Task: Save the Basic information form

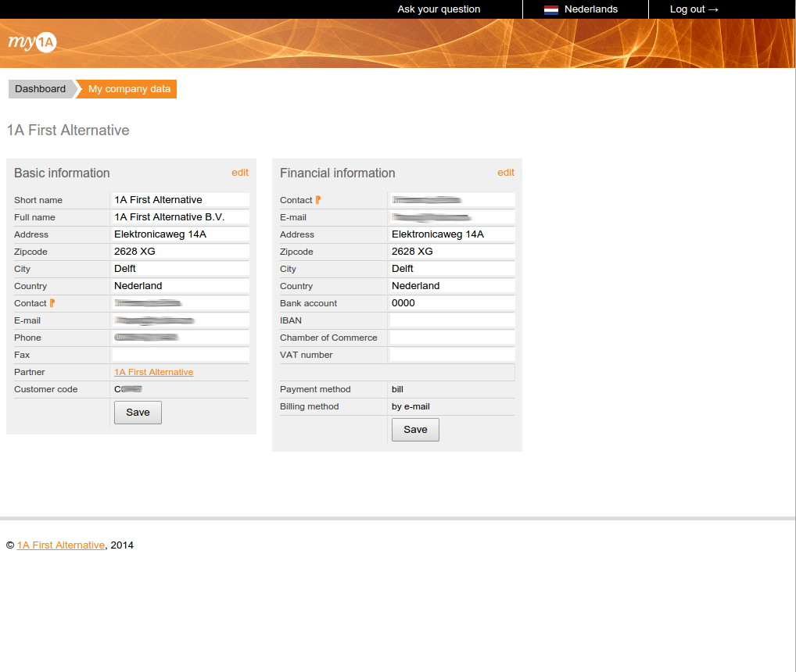Action: (138, 413)
